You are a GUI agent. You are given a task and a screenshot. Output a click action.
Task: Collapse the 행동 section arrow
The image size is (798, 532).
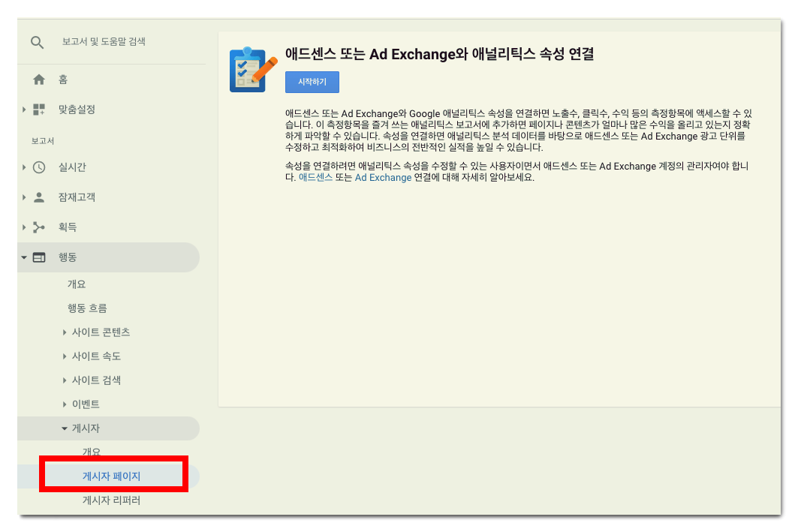point(24,257)
